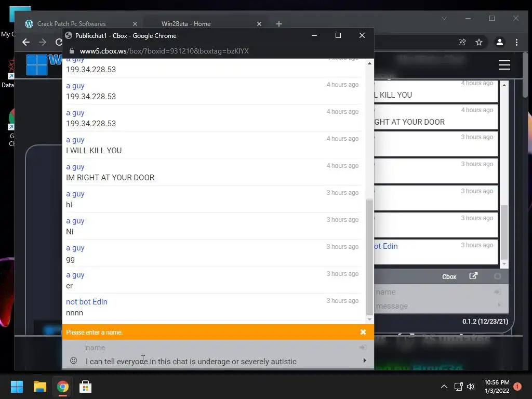Click the 'nnnn' message text
Image resolution: width=532 pixels, height=399 pixels.
[x=75, y=313]
